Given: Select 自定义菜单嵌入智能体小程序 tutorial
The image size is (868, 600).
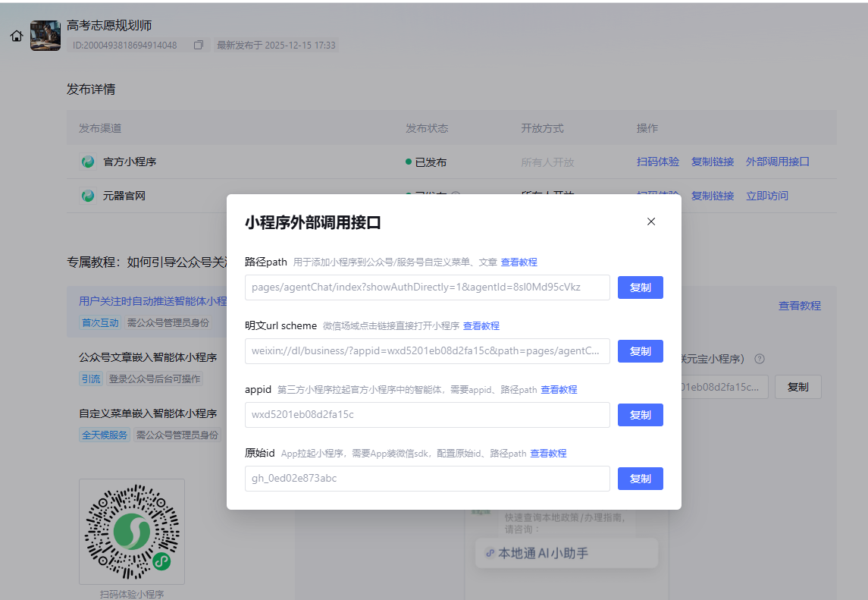Looking at the screenshot, I should [148, 413].
